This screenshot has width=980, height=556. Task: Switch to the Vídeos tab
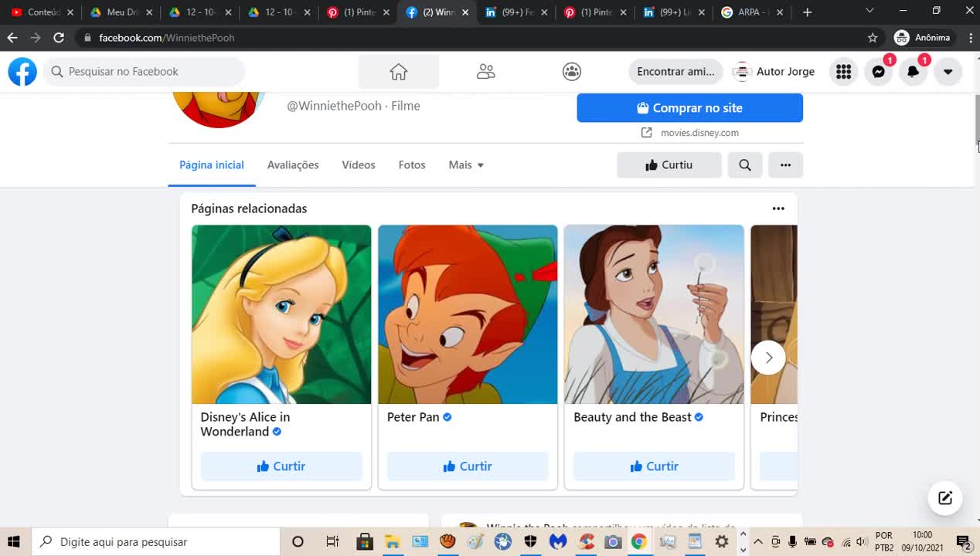pyautogui.click(x=359, y=164)
